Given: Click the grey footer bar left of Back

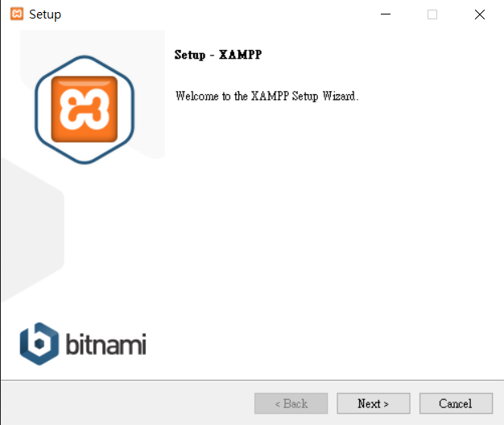Looking at the screenshot, I should [x=127, y=403].
